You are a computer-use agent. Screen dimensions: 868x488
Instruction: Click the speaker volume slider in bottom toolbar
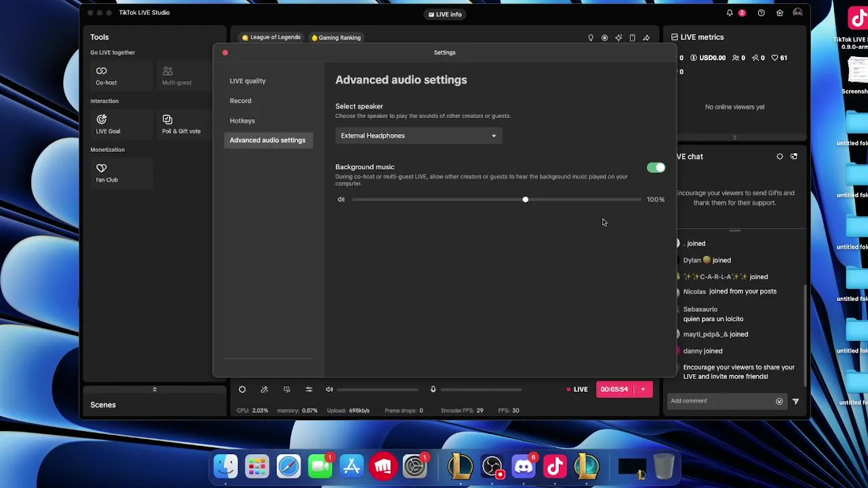point(378,389)
